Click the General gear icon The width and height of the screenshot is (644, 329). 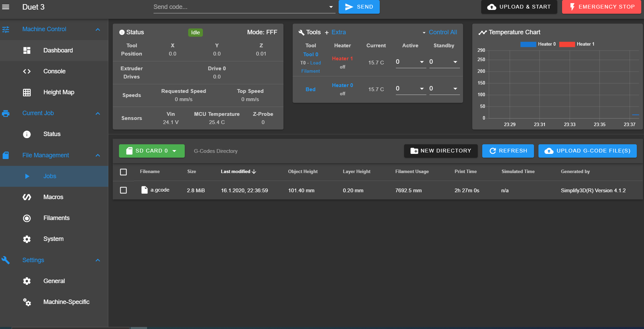[27, 281]
